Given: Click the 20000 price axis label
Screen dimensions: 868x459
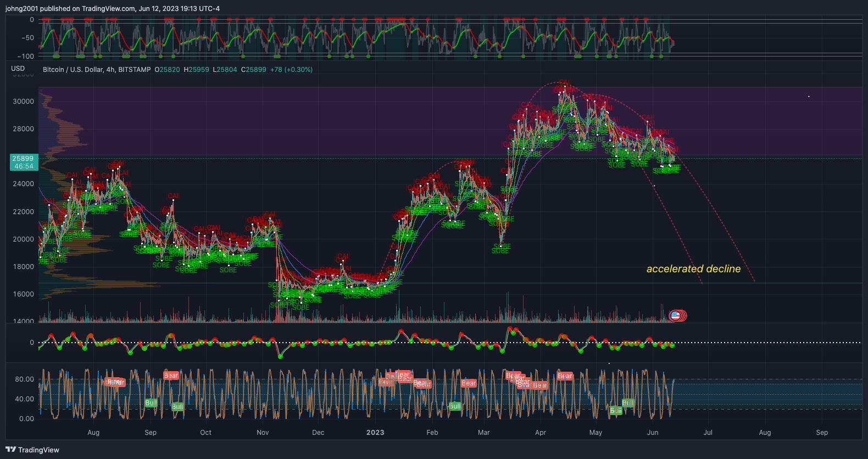Looking at the screenshot, I should tap(24, 239).
